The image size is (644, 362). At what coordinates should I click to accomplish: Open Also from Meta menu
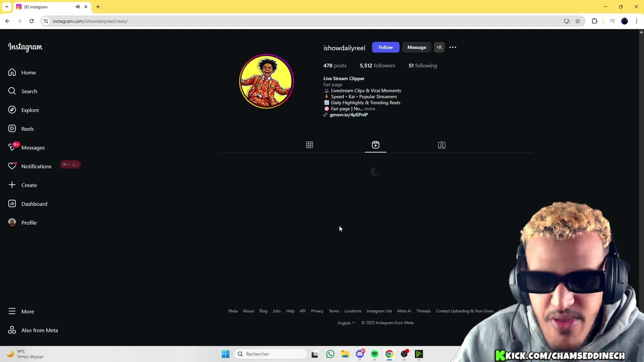coord(33,330)
